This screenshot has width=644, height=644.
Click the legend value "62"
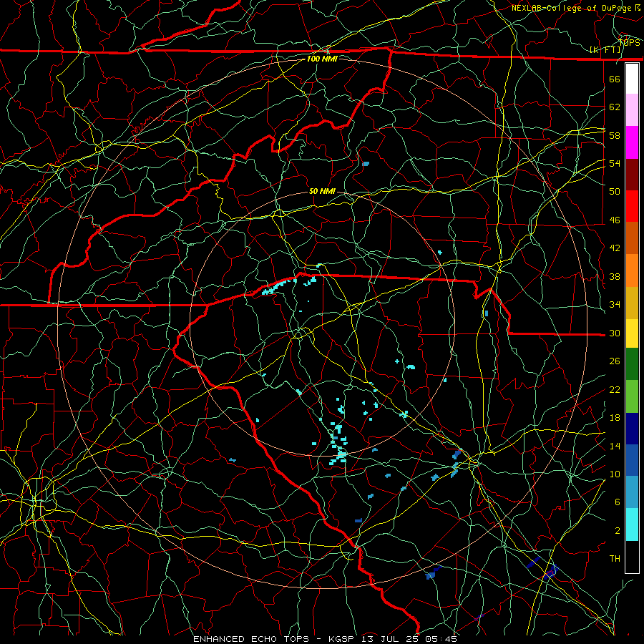(615, 107)
